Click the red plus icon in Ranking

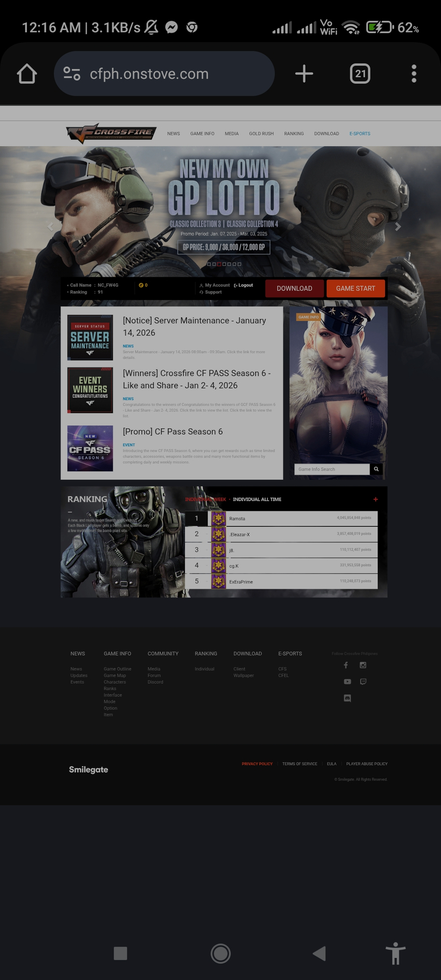pyautogui.click(x=376, y=499)
